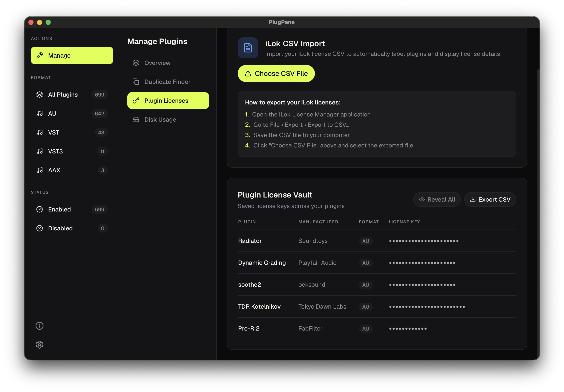The height and width of the screenshot is (392, 564).
Task: Click the Playfair Audio manufacturer cell
Action: pyautogui.click(x=317, y=263)
